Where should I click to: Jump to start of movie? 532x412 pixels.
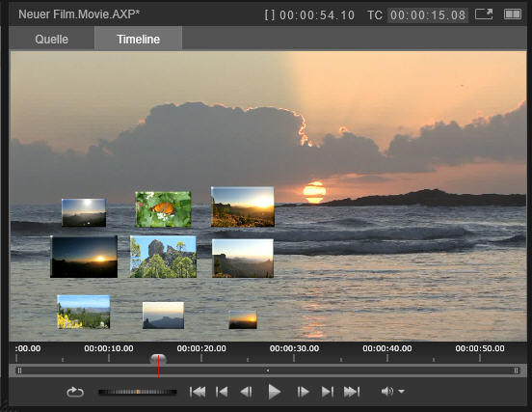[198, 392]
